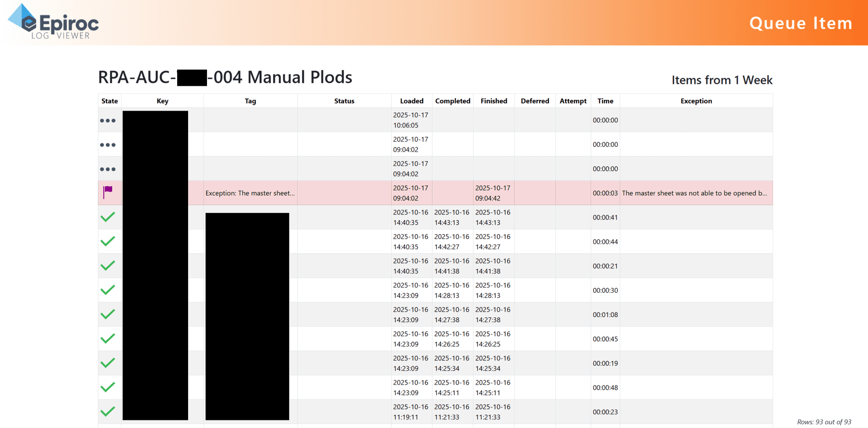868x428 pixels.
Task: Click the Tag column header
Action: click(x=250, y=101)
